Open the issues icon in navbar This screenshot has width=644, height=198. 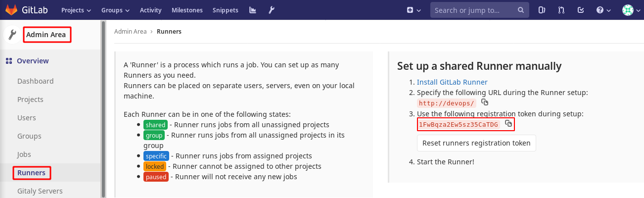tap(542, 10)
